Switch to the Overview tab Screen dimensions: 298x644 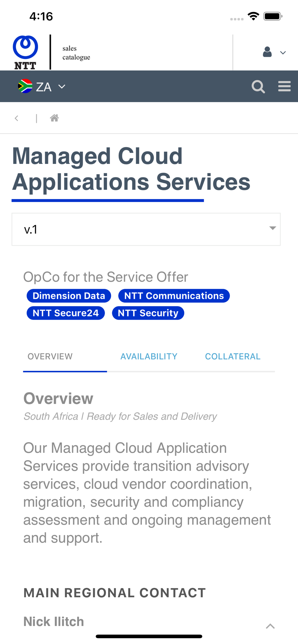click(x=50, y=356)
